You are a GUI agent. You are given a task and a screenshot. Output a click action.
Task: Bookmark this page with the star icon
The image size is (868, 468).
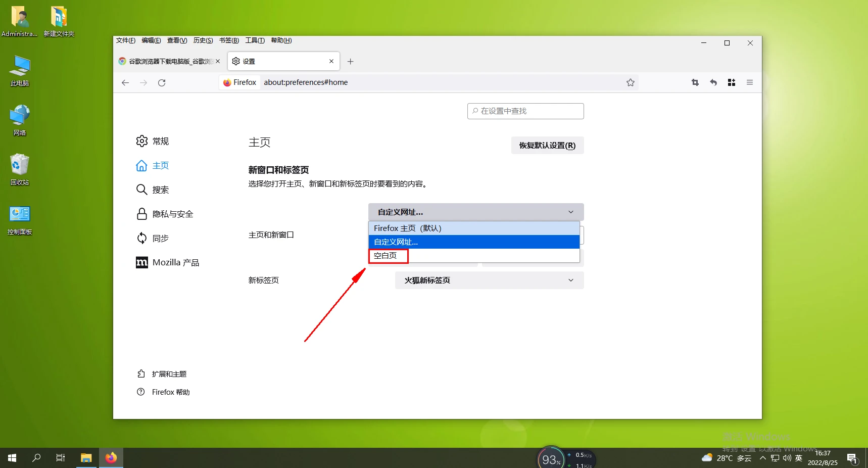tap(631, 82)
